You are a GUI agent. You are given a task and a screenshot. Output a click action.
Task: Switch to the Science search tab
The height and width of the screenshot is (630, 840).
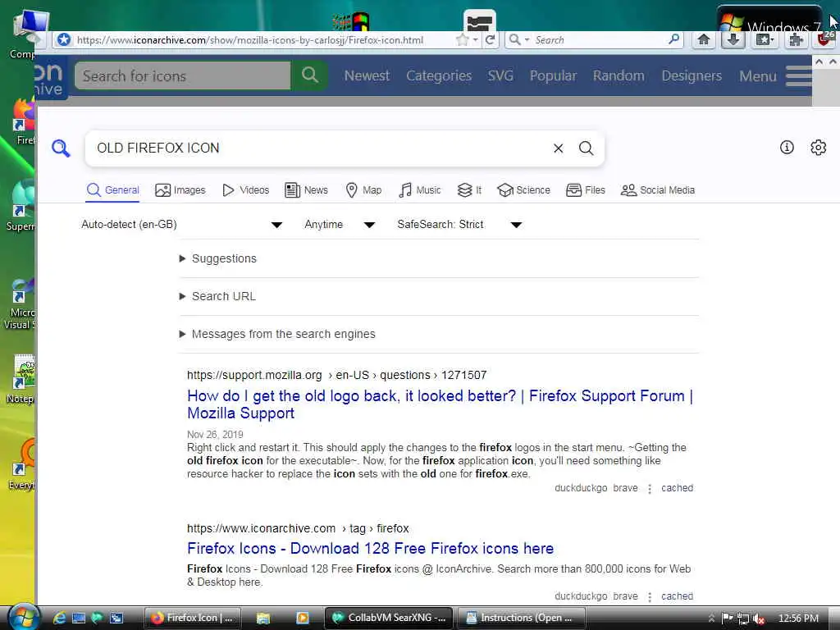click(523, 190)
